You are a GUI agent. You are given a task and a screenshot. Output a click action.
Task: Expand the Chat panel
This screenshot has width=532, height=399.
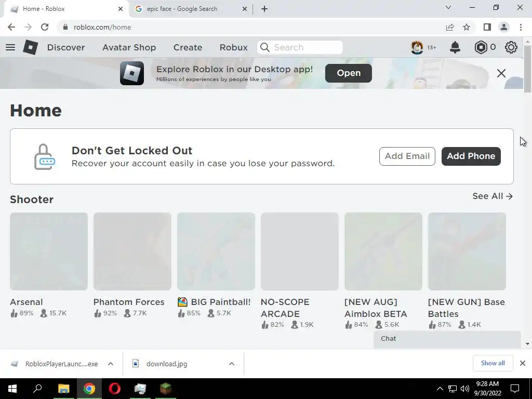tap(447, 339)
